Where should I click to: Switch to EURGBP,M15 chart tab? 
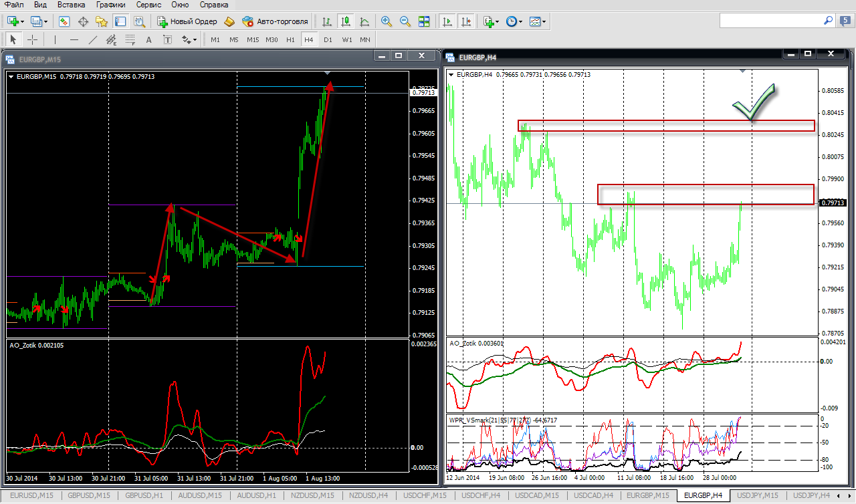(x=647, y=495)
